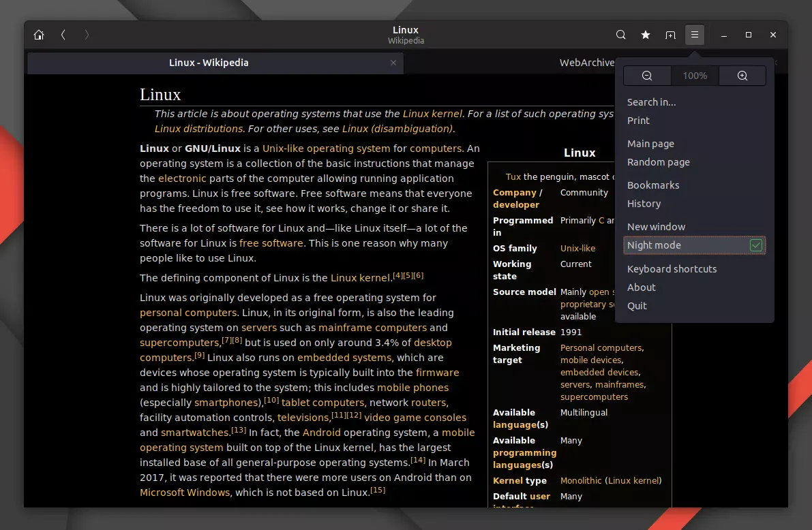812x530 pixels.
Task: Click the Linux article heading
Action: click(160, 95)
